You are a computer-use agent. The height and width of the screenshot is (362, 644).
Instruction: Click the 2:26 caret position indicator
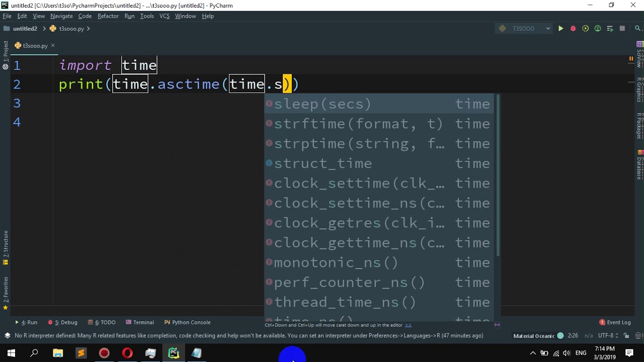573,335
